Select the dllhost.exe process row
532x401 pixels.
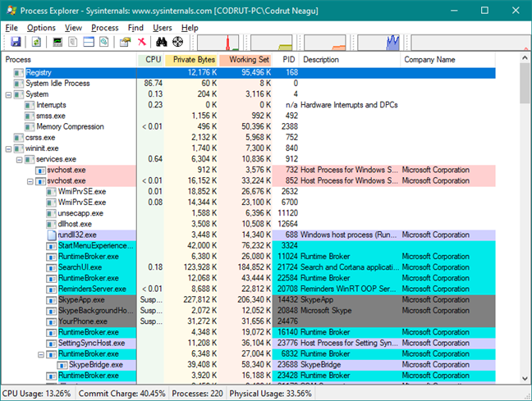(249, 224)
